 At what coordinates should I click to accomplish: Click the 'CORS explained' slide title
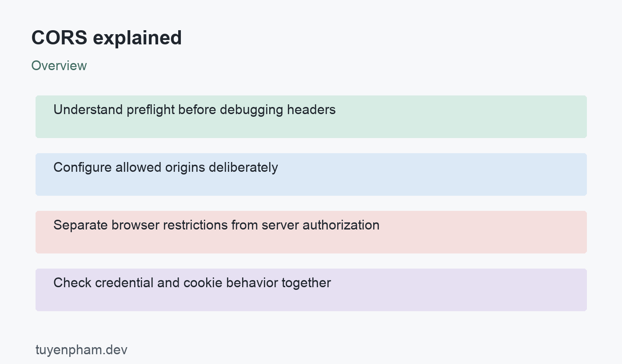(x=107, y=38)
